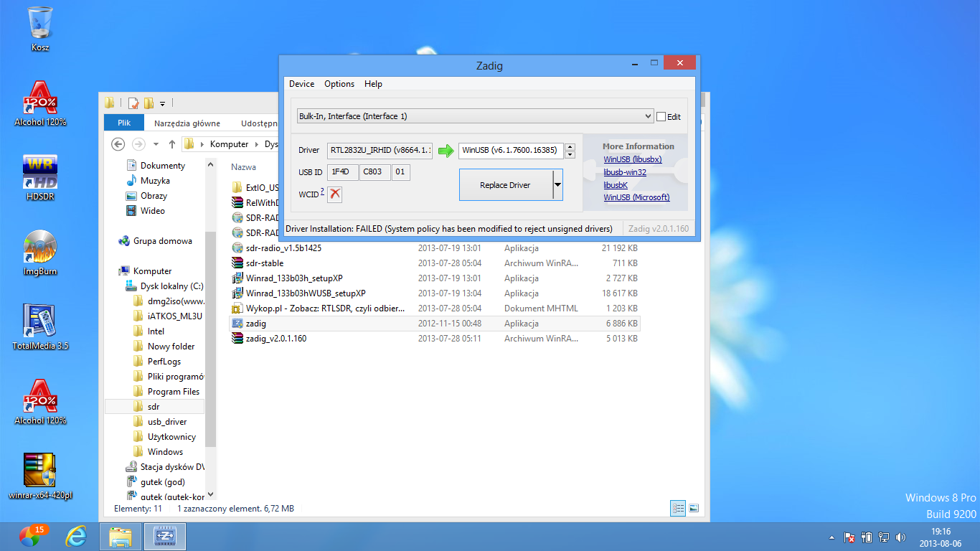Viewport: 980px width, 551px height.
Task: Switch to large thumbnails view in Explorer
Action: tap(694, 509)
